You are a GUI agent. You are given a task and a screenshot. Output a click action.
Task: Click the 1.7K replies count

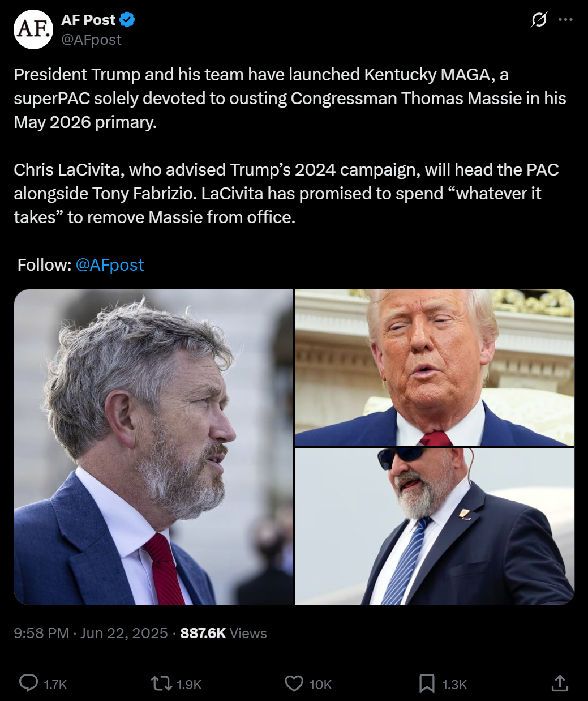(55, 685)
